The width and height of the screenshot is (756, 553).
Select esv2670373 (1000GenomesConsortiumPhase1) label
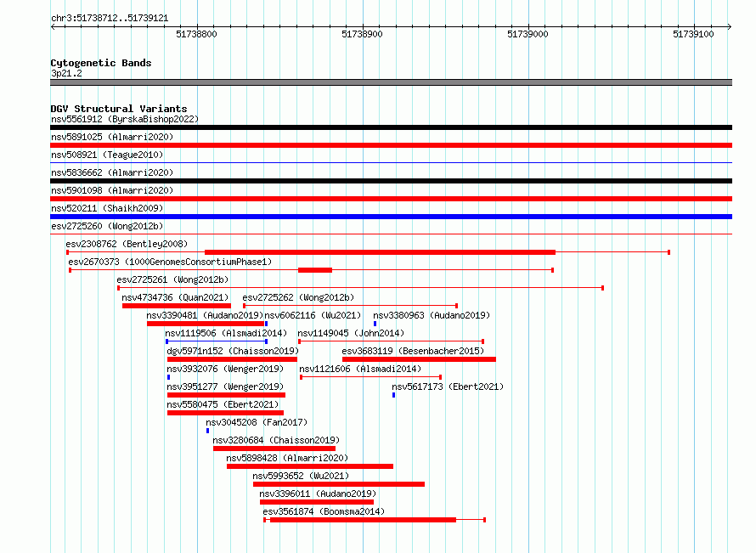[170, 262]
